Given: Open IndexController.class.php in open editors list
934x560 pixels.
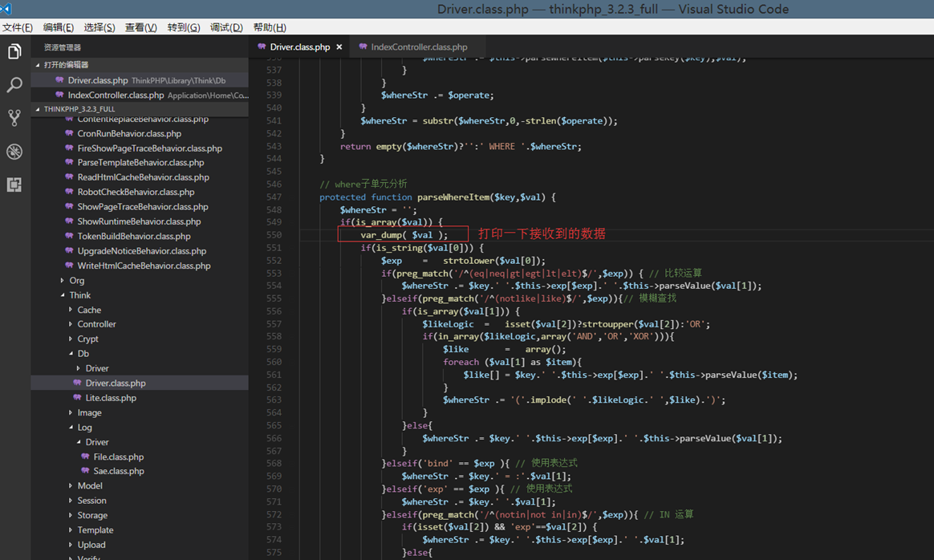Looking at the screenshot, I should tap(140, 95).
